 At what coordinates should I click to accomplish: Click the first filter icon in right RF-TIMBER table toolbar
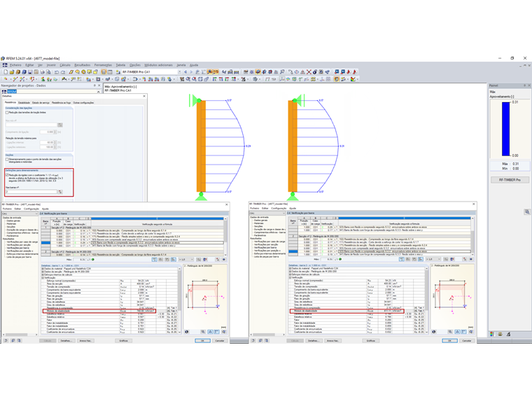402,259
